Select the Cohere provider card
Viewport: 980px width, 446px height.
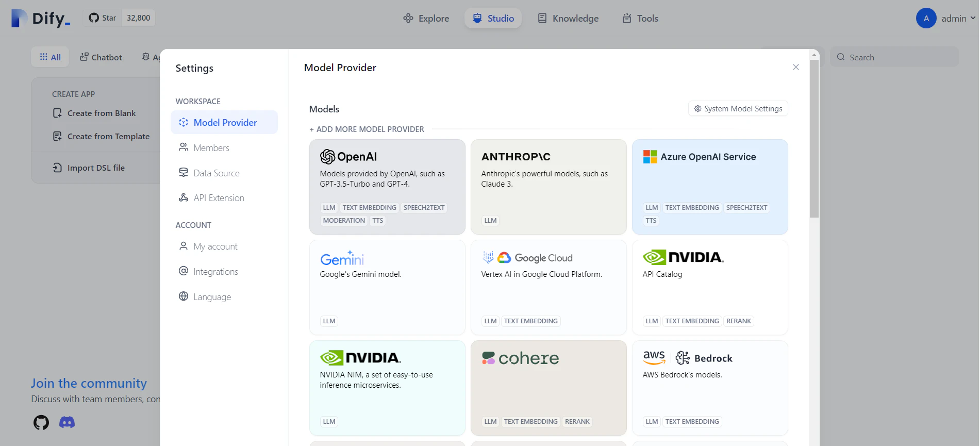click(x=549, y=388)
